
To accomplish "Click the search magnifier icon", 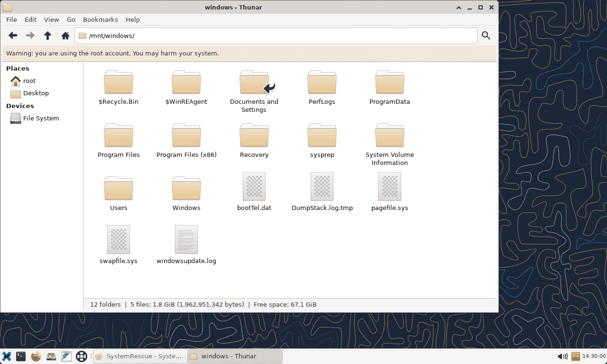I will (486, 36).
